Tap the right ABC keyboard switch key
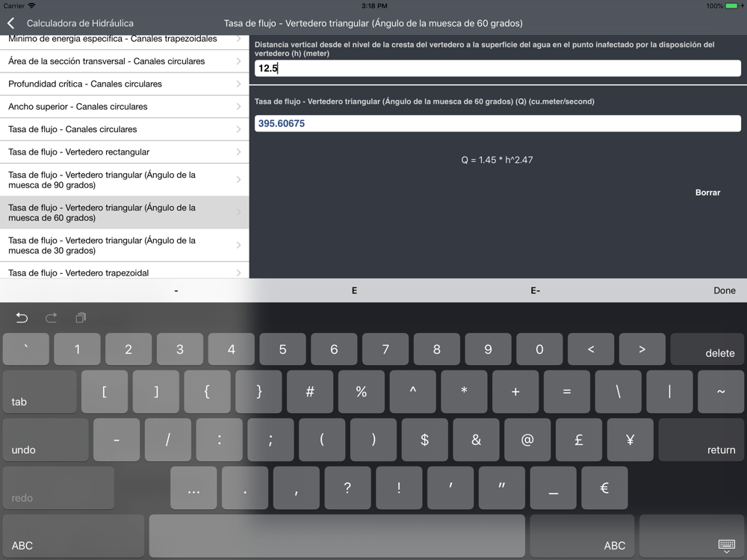Image resolution: width=747 pixels, height=560 pixels. 582,535
